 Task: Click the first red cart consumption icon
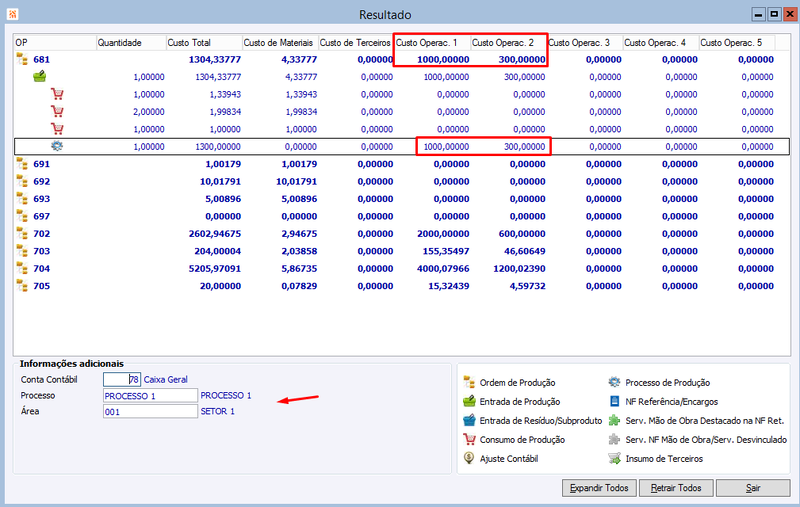[57, 94]
